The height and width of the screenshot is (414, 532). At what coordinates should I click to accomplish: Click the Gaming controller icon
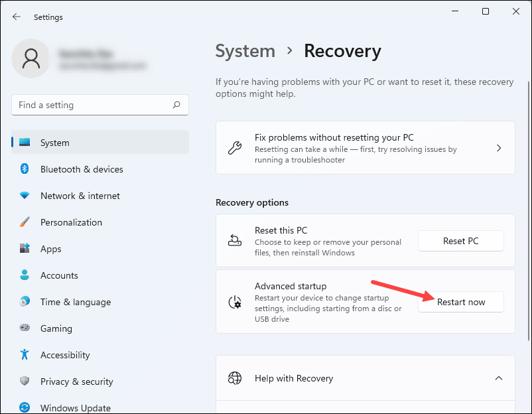click(x=25, y=328)
